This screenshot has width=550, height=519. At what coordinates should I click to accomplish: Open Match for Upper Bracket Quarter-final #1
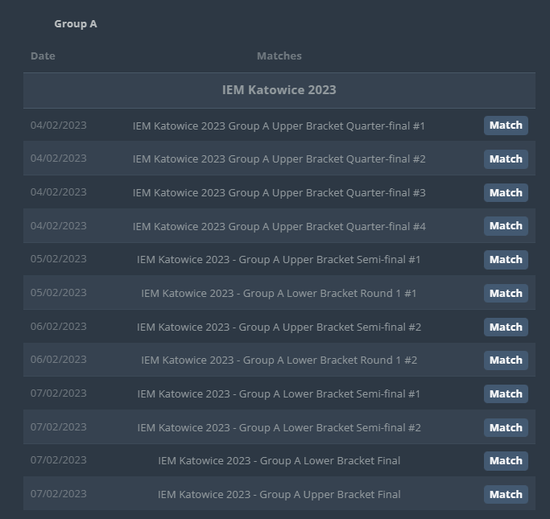click(x=506, y=126)
